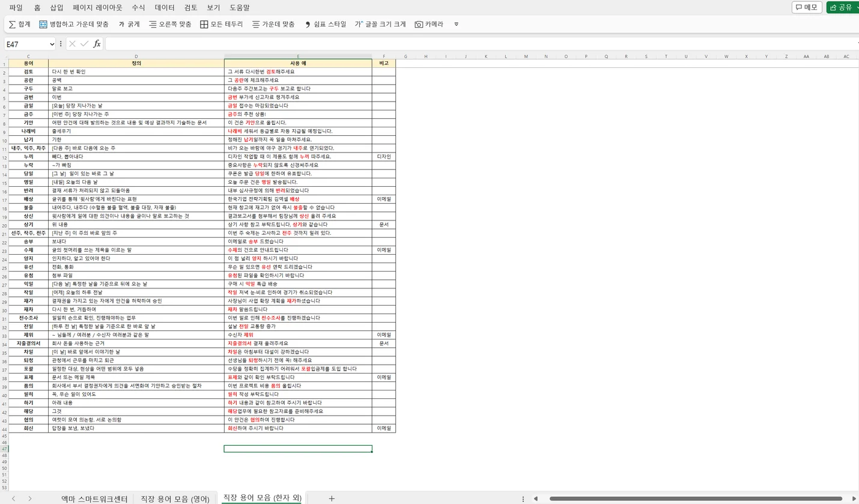Select row 1 header
The image size is (859, 504).
pos(4,63)
